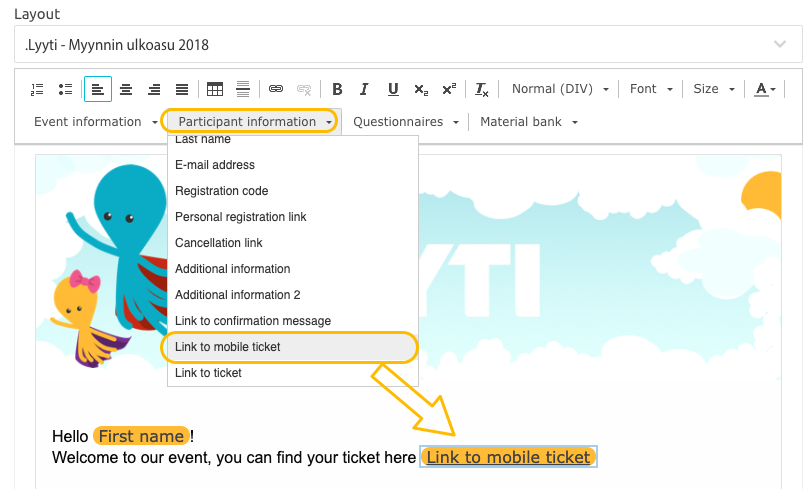Toggle underline formatting
Viewport: 809px width, 489px height.
(393, 89)
